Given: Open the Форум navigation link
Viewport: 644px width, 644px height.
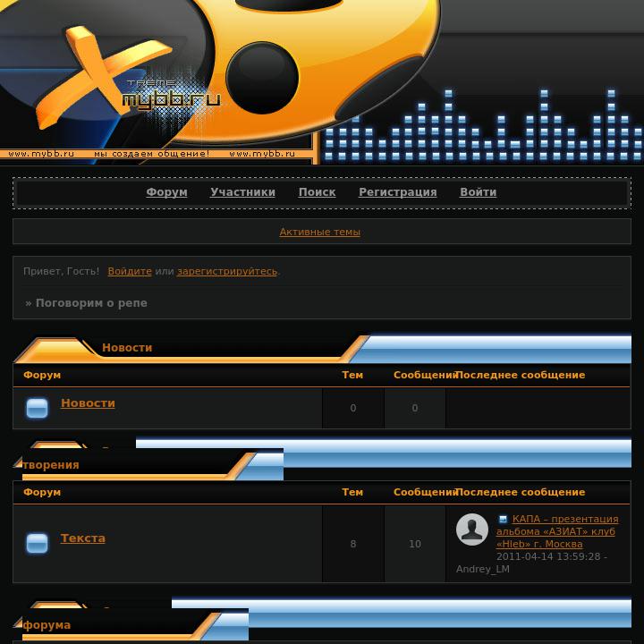Looking at the screenshot, I should (x=166, y=192).
